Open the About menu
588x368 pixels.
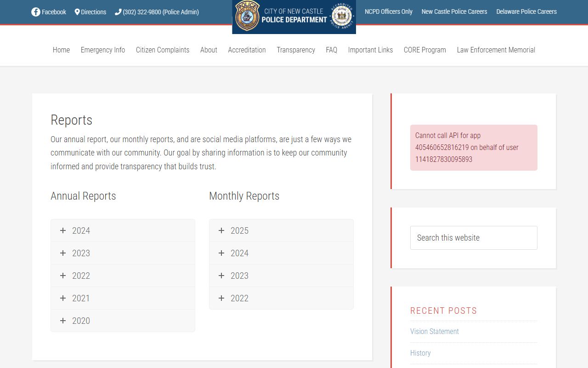click(x=209, y=50)
